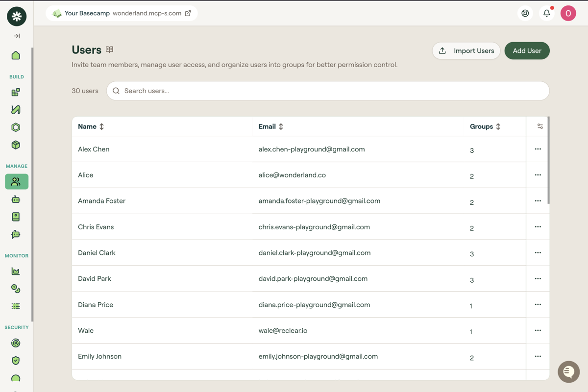This screenshot has width=588, height=392.
Task: Click the help lifebuoy icon
Action: click(x=525, y=13)
